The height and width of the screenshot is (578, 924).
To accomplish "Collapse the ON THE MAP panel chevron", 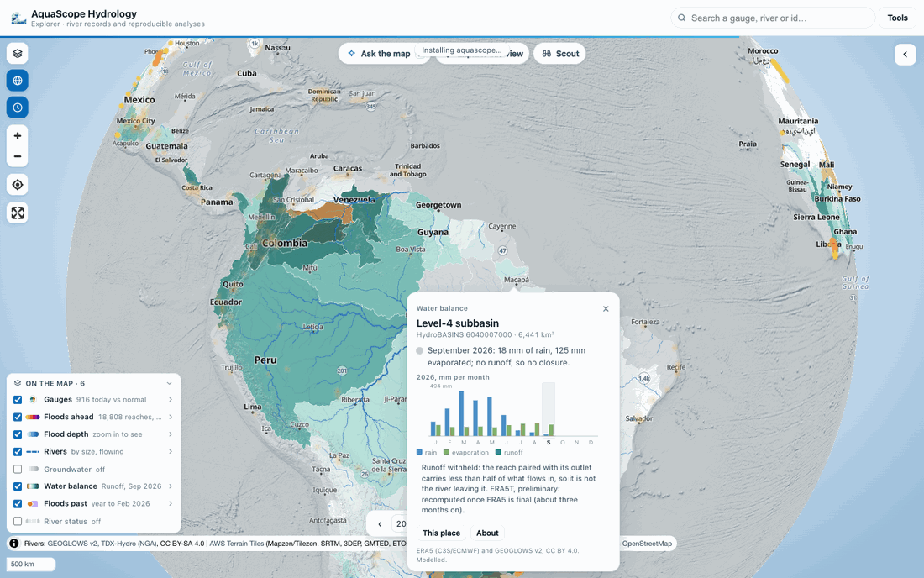I will (169, 383).
